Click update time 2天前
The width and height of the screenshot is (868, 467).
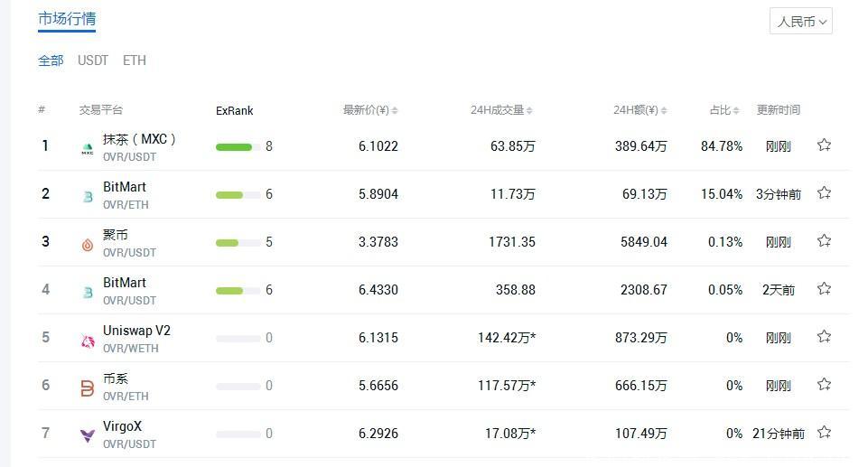pyautogui.click(x=779, y=290)
